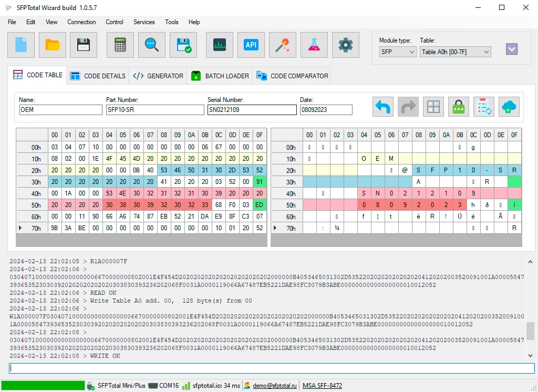
Task: Click the Name field containing OEM
Action: coord(61,110)
